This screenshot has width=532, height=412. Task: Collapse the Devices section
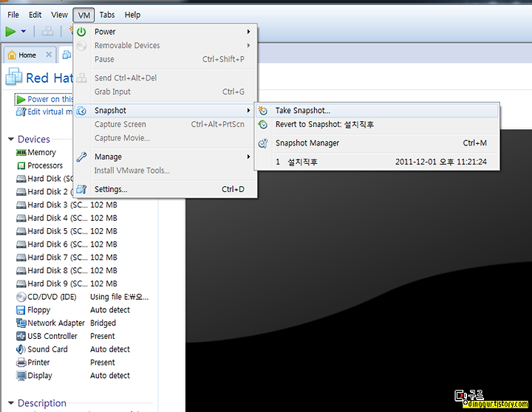pos(11,139)
